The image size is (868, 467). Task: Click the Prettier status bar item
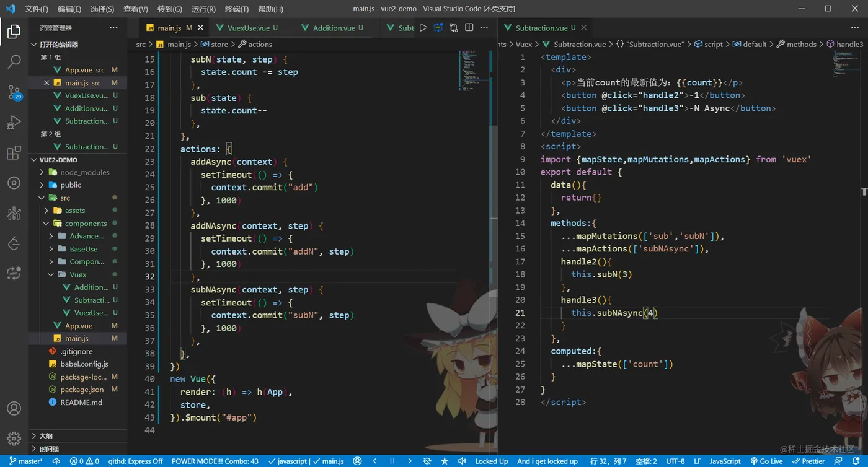809,461
